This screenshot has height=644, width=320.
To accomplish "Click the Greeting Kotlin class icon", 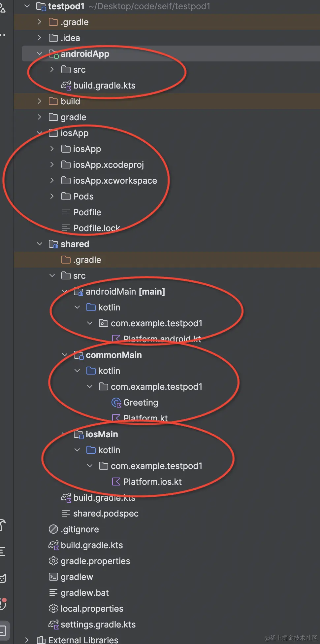I will pyautogui.click(x=116, y=403).
